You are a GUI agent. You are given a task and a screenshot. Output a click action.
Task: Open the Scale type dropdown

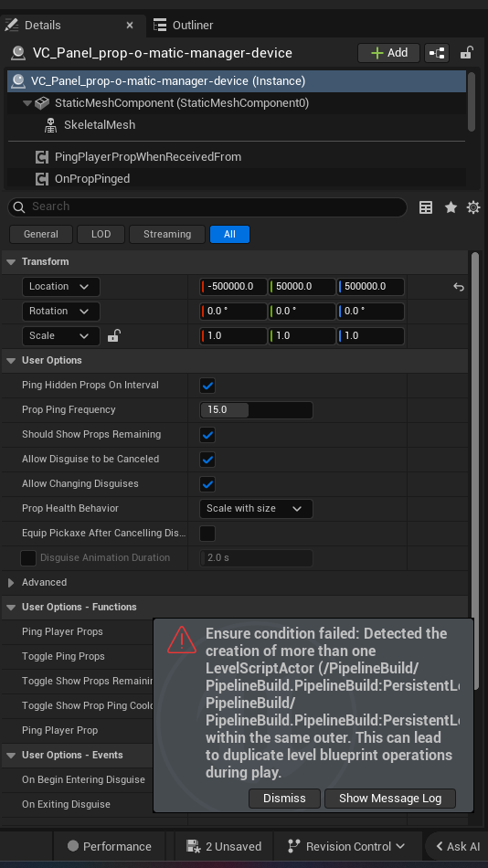pos(60,336)
